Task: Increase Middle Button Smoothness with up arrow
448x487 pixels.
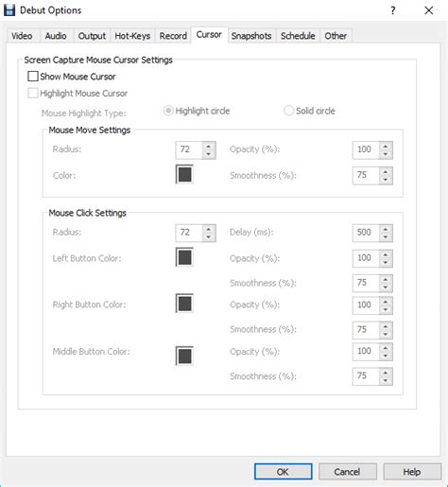Action: pos(386,373)
